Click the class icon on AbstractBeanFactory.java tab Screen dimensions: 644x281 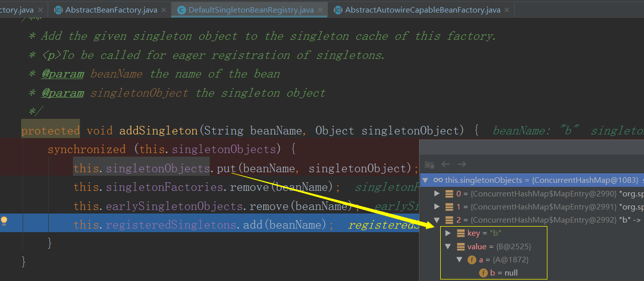coord(58,10)
